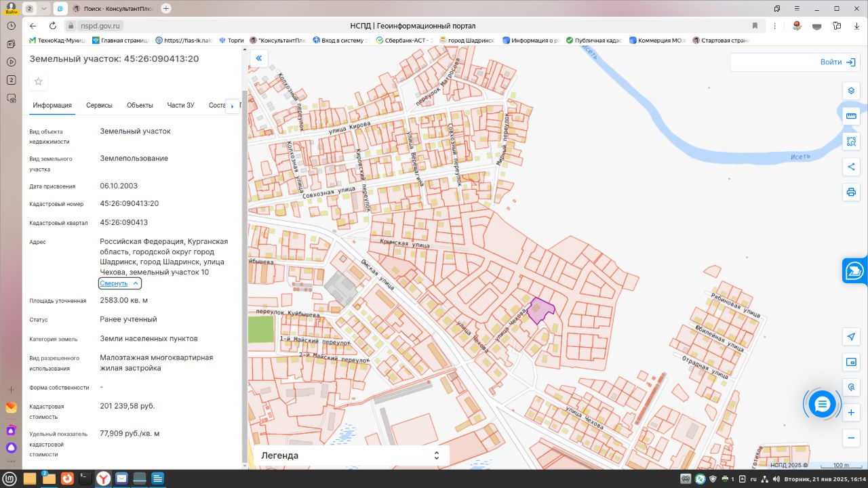868x488 pixels.
Task: Open the chat assistant bubble
Action: point(822,405)
